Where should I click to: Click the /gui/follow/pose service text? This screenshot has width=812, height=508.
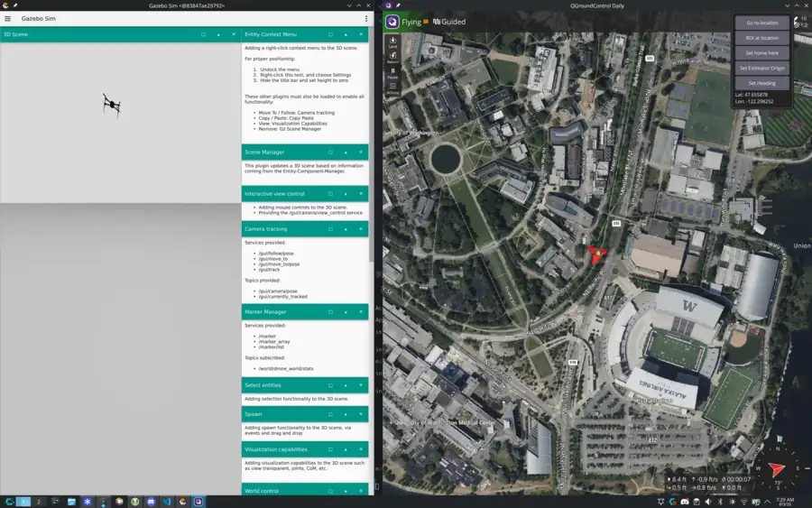pyautogui.click(x=276, y=254)
